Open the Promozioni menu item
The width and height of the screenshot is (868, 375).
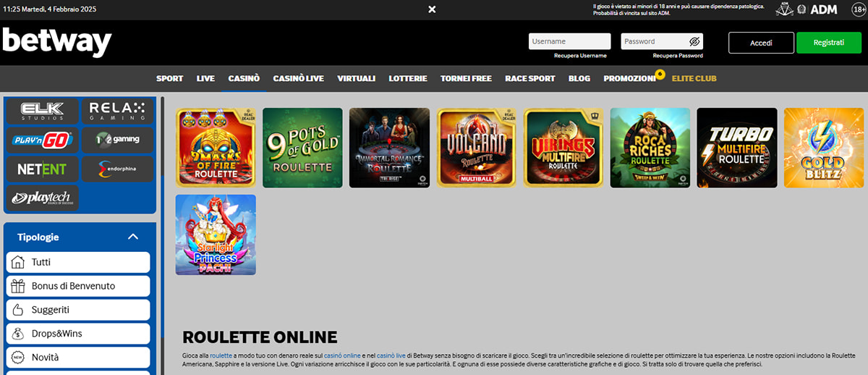(630, 78)
